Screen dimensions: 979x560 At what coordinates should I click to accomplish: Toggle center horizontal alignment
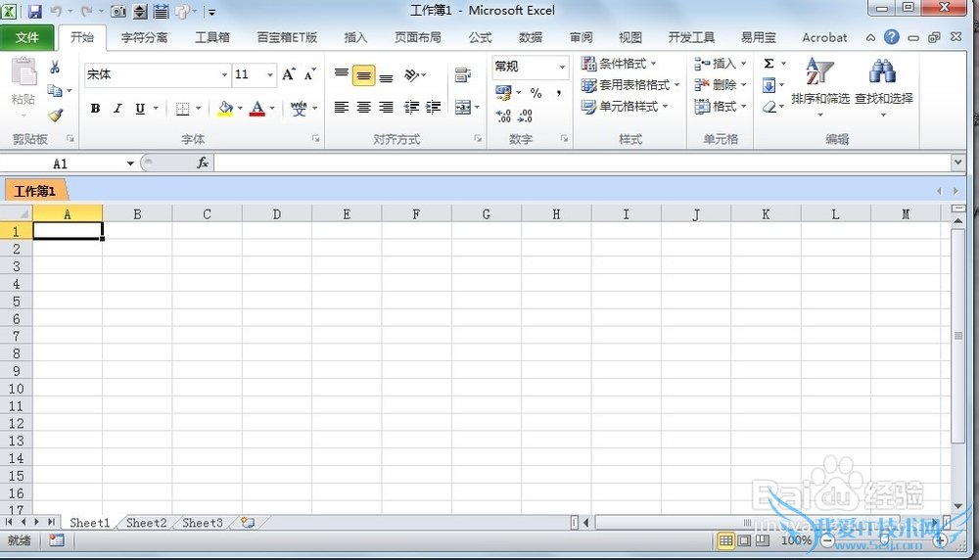tap(363, 108)
